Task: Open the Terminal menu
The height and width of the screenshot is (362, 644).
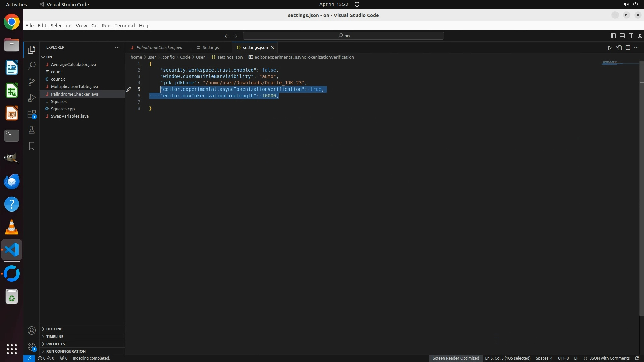Action: click(x=124, y=26)
